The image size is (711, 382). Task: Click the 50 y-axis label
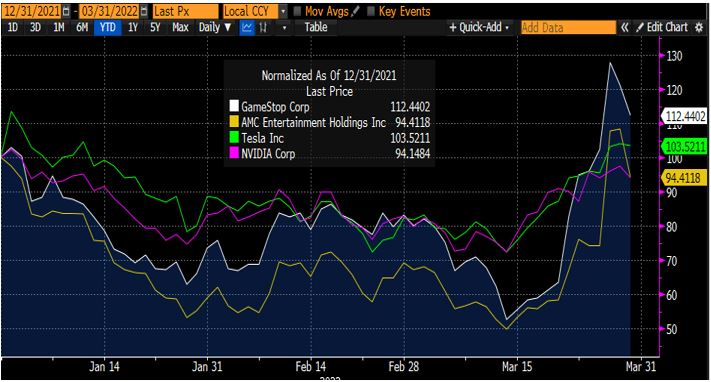[x=672, y=329]
